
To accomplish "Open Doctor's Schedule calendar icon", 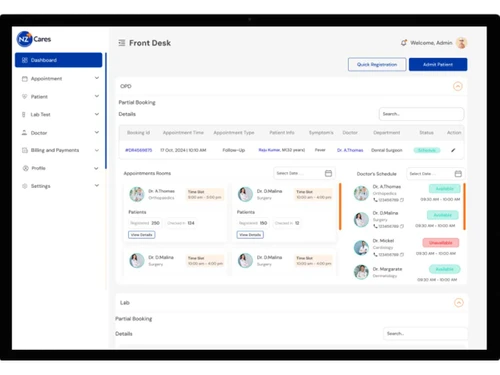I will pyautogui.click(x=458, y=174).
